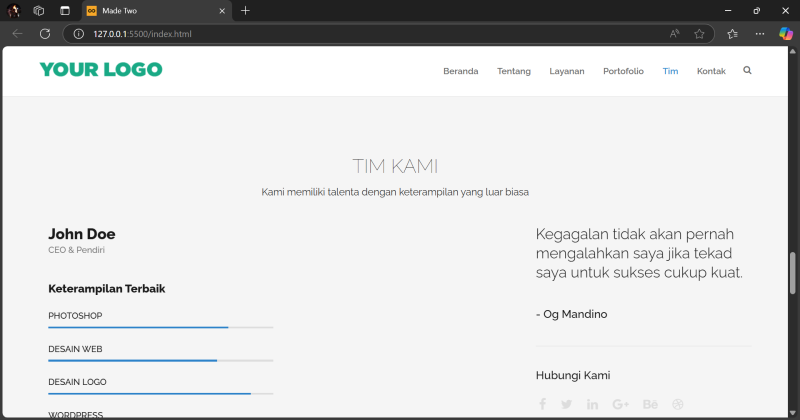Click the YOUR LOGO site logo
Screen dimensions: 800x420
click(100, 70)
